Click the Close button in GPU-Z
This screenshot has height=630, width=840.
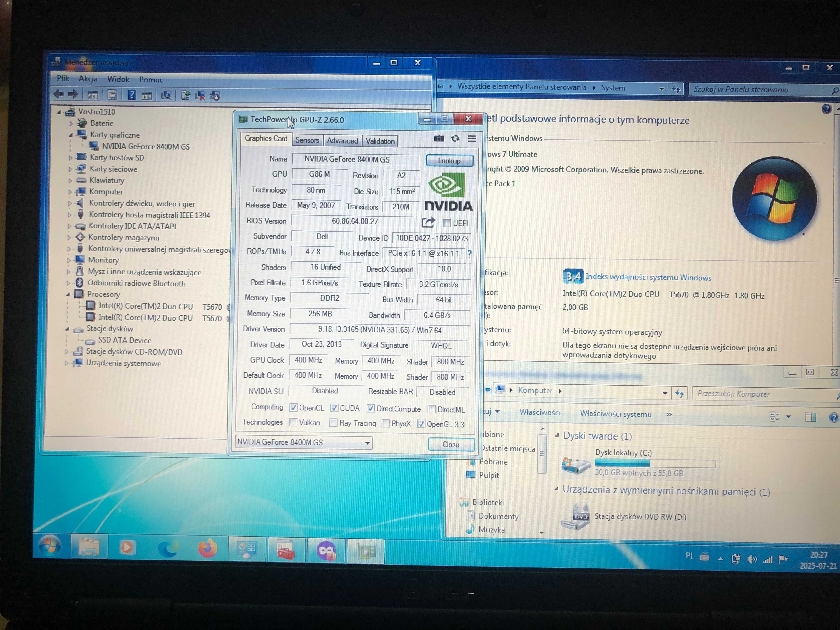point(451,444)
